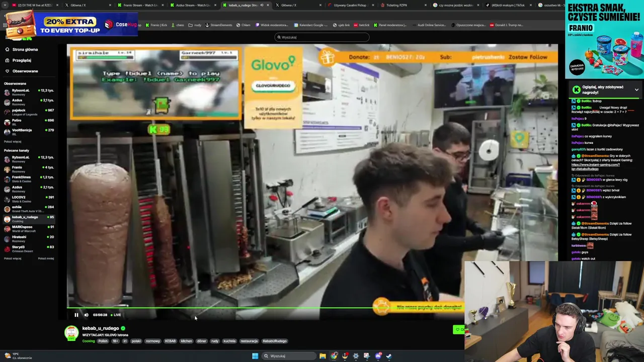644x362 pixels.
Task: Open Obserwowane heart menu item
Action: point(25,71)
